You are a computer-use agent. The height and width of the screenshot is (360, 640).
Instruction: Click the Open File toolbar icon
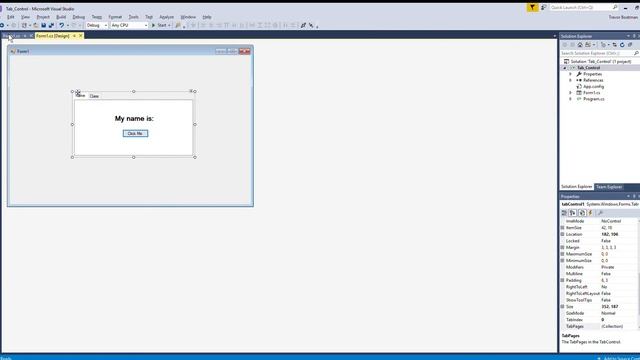coord(36,25)
